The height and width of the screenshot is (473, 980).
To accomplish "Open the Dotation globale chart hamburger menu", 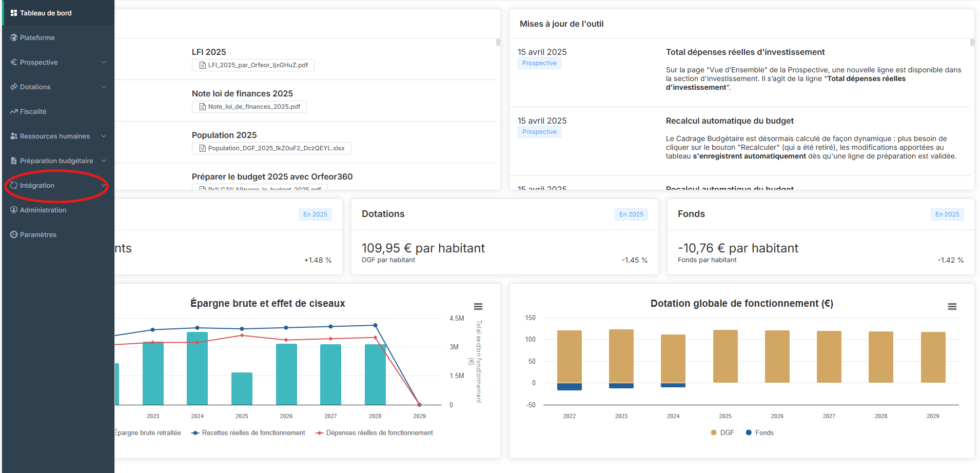I will (x=952, y=307).
